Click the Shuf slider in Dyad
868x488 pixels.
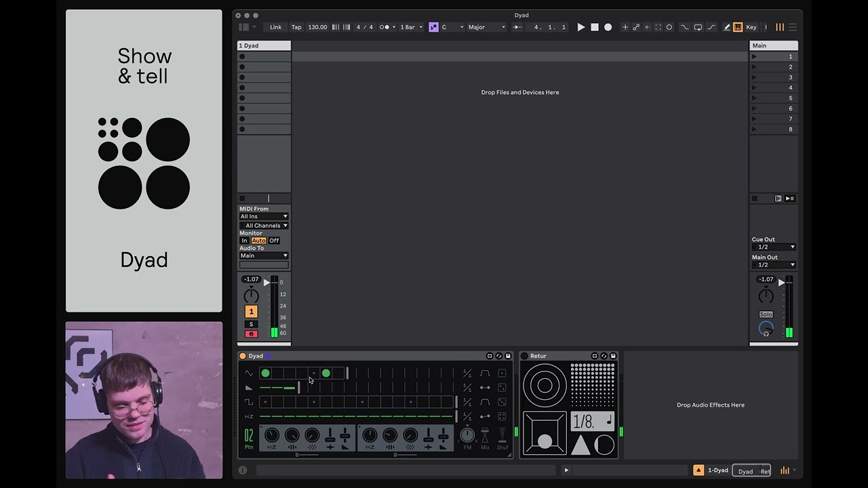(x=502, y=435)
